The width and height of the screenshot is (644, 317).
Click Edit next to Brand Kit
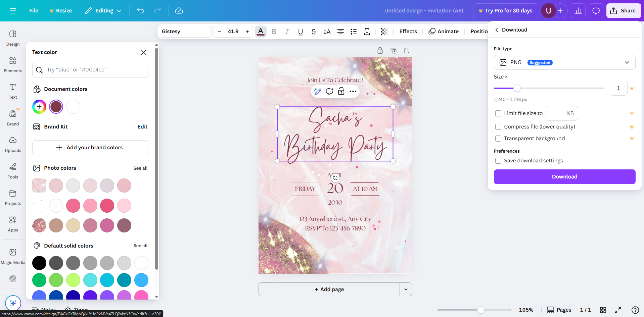(142, 126)
